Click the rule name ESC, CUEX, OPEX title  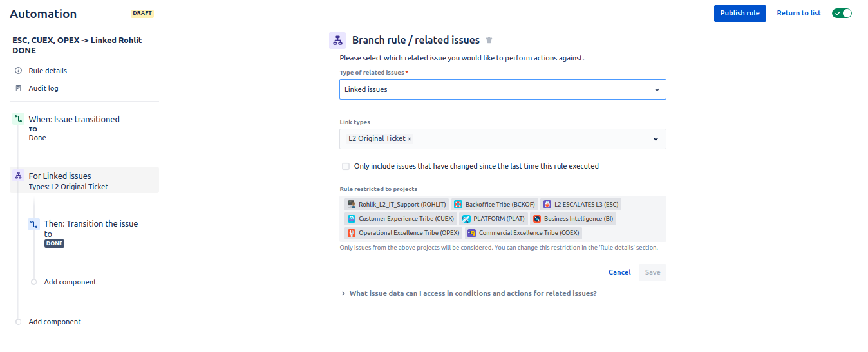point(77,45)
